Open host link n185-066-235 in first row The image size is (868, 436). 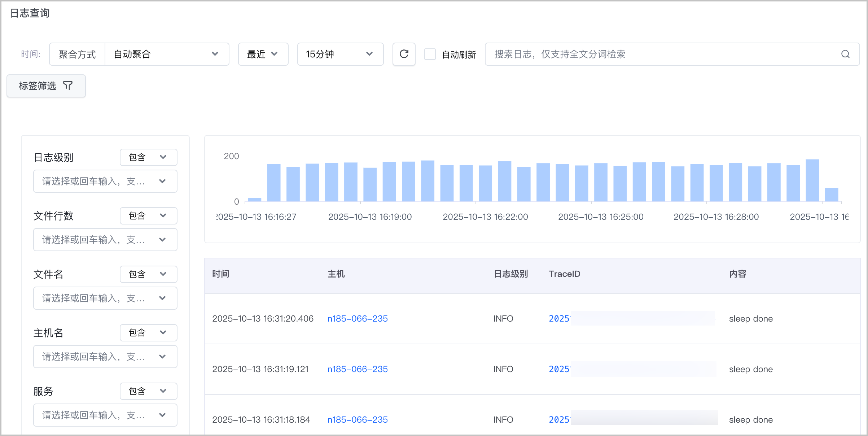pos(358,319)
